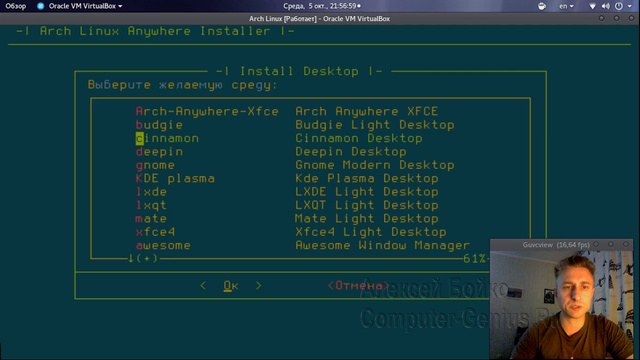Click Kde Plasma Desktop description
Screen dimensions: 640x360
point(367,178)
